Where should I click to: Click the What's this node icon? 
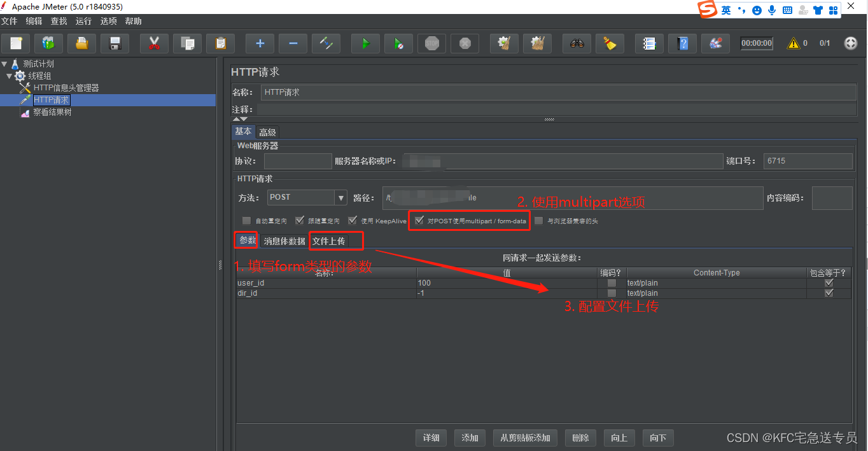[715, 43]
